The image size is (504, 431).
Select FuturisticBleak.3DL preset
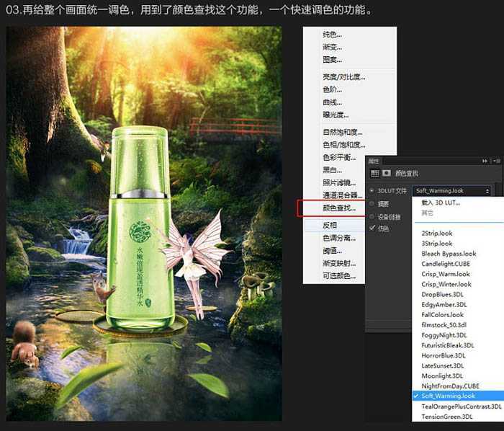pyautogui.click(x=448, y=345)
